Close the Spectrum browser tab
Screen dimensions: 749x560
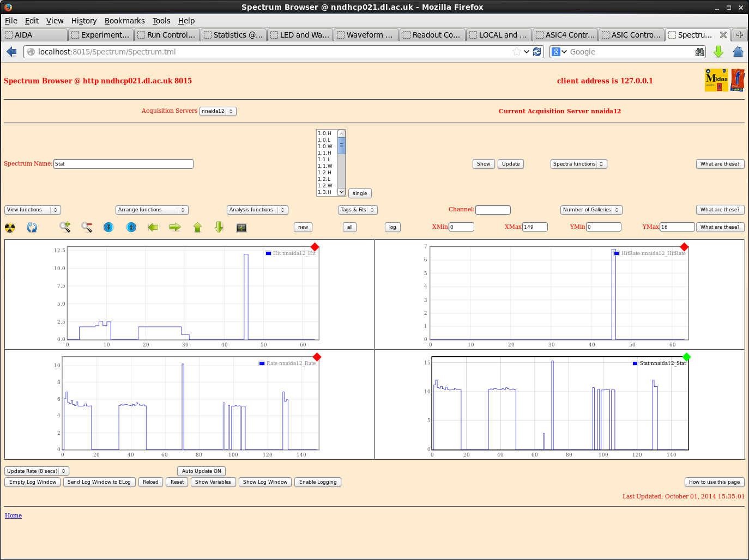[723, 35]
